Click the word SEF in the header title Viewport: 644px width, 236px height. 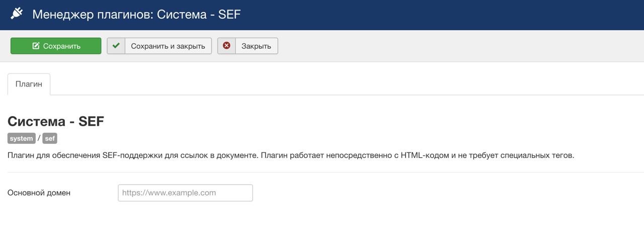(229, 14)
